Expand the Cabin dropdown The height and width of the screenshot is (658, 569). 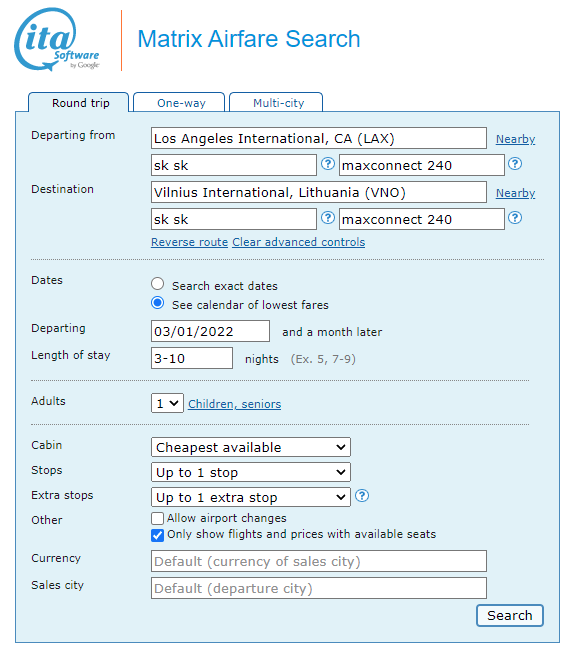pos(251,447)
